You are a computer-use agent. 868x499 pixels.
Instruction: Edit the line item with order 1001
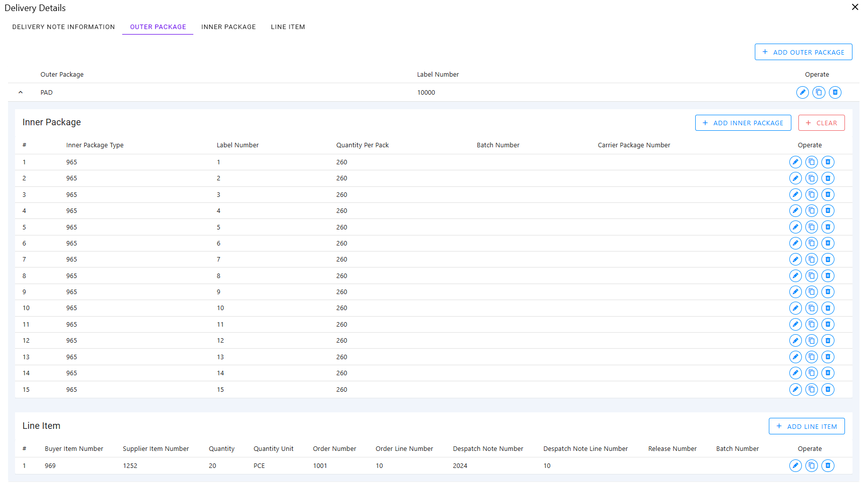coord(795,466)
